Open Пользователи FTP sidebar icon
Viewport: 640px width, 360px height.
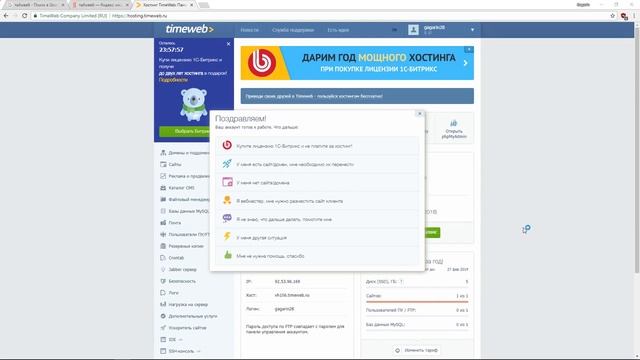[163, 235]
